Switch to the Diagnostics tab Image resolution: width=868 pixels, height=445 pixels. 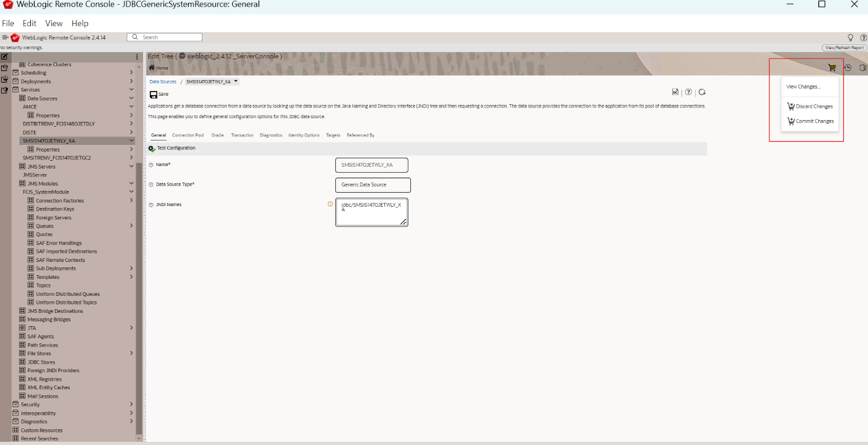tap(271, 135)
